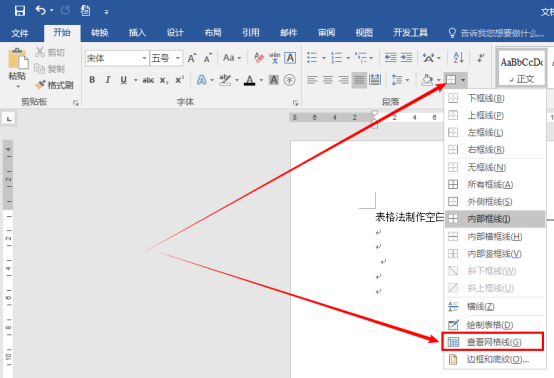Click the show paragraph marks icon
This screenshot has height=378, width=554.
[x=481, y=58]
